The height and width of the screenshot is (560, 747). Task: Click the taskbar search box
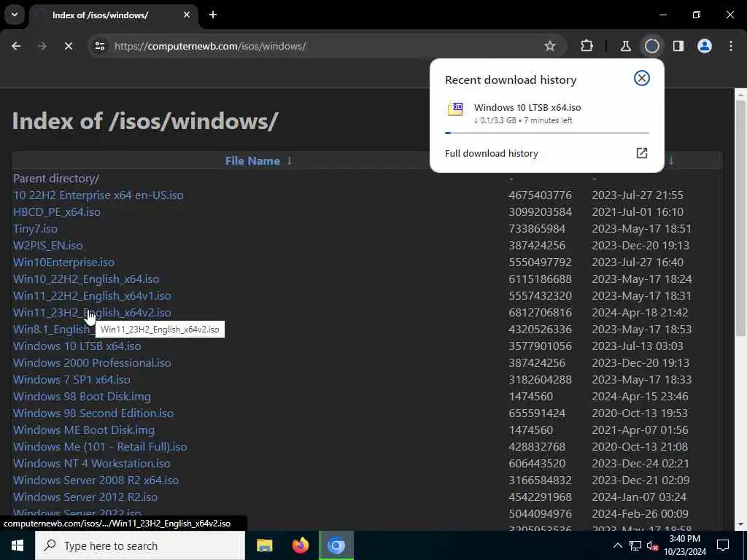(x=140, y=545)
